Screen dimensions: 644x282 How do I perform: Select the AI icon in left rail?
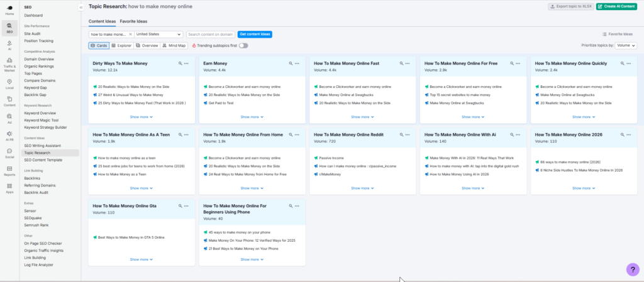(x=9, y=45)
